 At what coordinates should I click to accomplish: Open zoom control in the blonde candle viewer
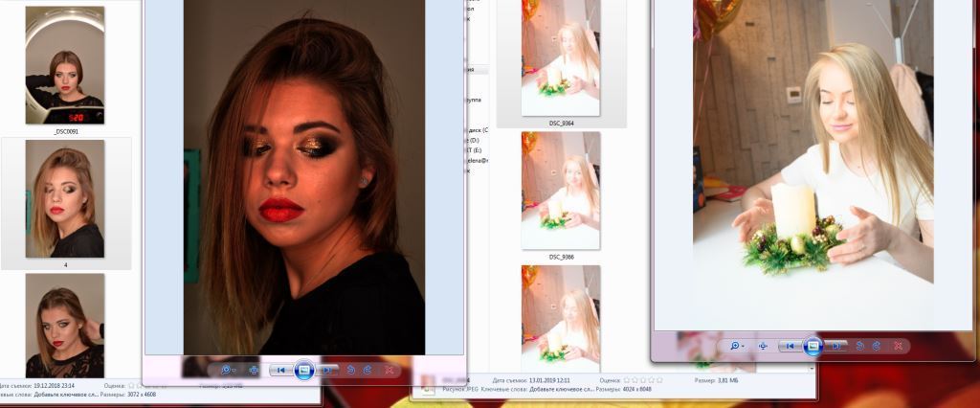tap(737, 346)
